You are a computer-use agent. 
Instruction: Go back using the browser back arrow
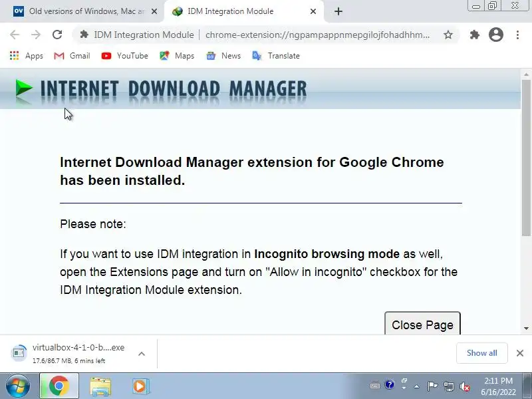point(15,35)
